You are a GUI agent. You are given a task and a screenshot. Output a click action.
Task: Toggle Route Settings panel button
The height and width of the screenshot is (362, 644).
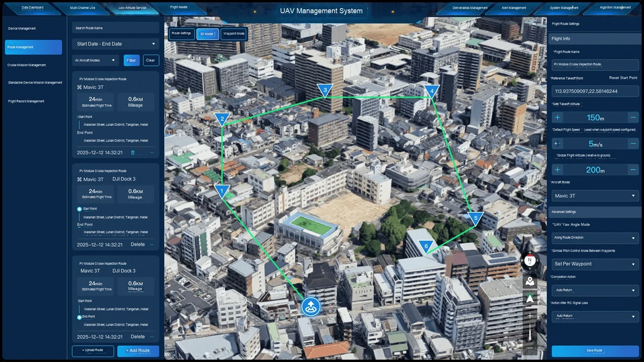[x=181, y=33]
